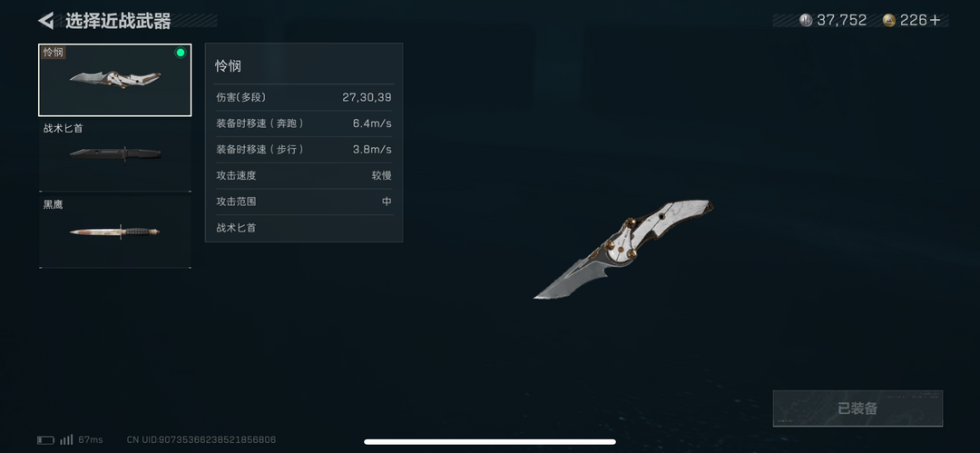Select the 战术匕首 weapon card
This screenshot has width=980, height=453.
115,156
